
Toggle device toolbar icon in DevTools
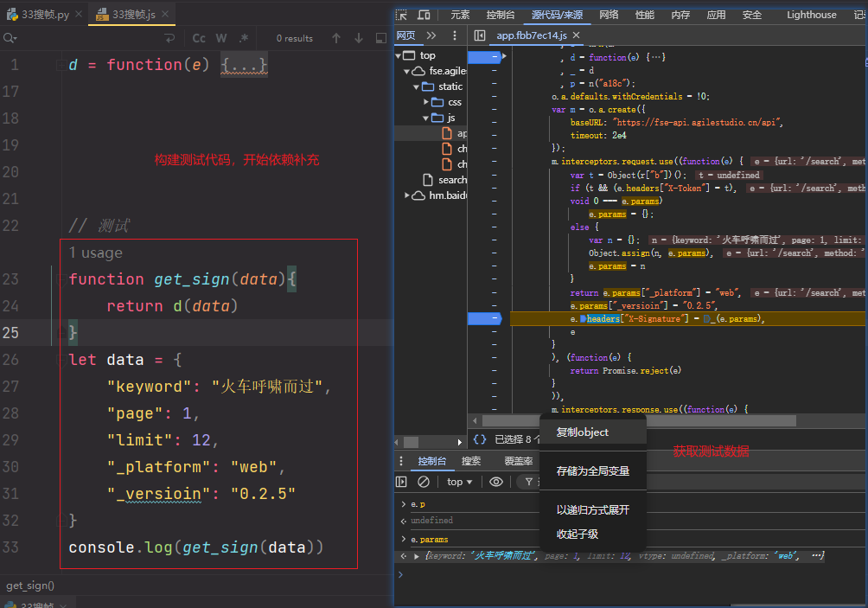point(424,15)
